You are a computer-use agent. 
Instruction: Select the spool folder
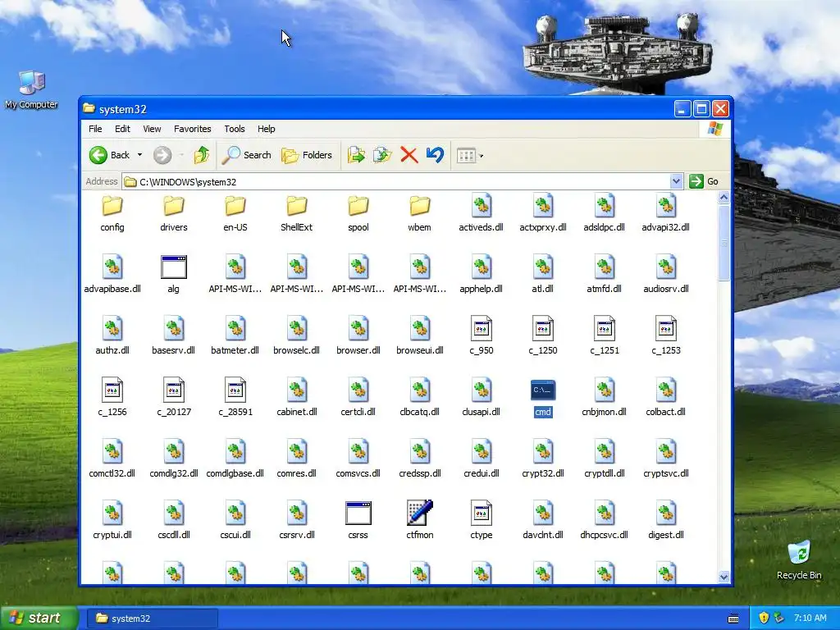point(358,213)
